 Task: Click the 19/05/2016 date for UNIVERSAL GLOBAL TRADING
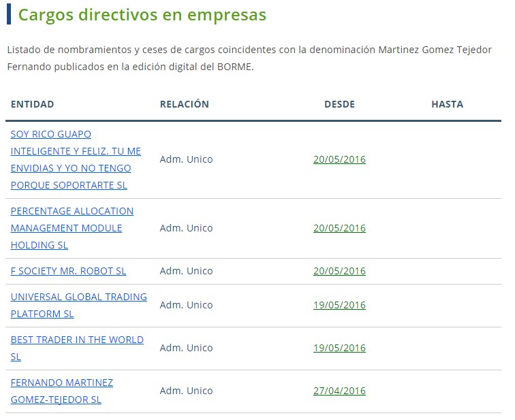(x=339, y=305)
